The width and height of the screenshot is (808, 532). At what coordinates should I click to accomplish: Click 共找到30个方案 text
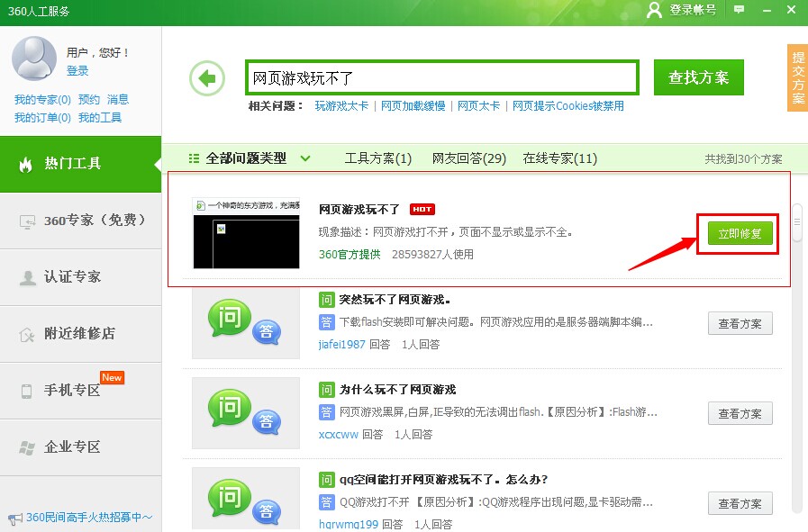coord(743,159)
